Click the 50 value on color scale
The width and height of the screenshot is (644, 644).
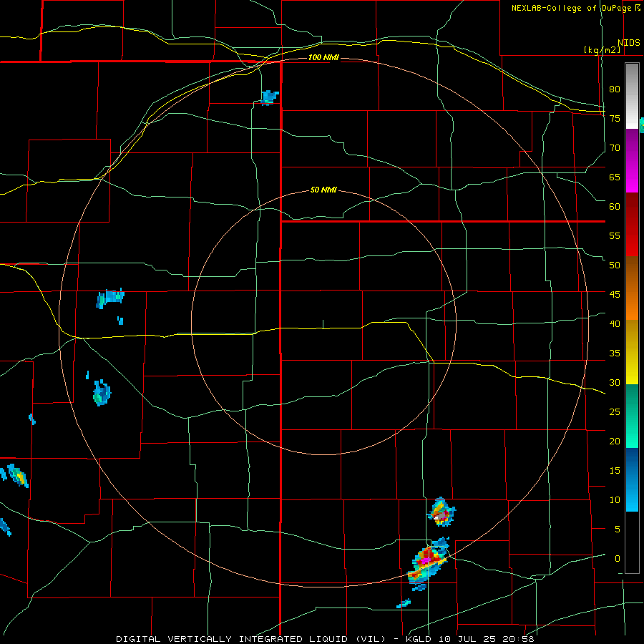[x=615, y=265]
